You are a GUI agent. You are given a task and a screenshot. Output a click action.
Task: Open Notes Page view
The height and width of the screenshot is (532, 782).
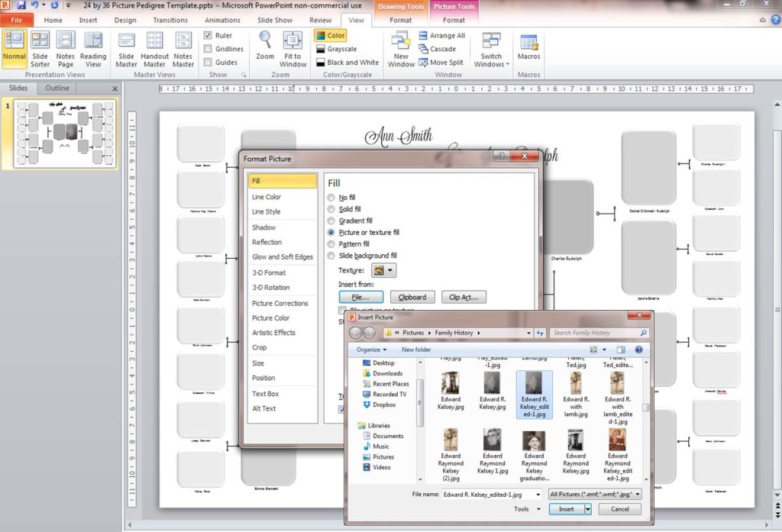(66, 48)
